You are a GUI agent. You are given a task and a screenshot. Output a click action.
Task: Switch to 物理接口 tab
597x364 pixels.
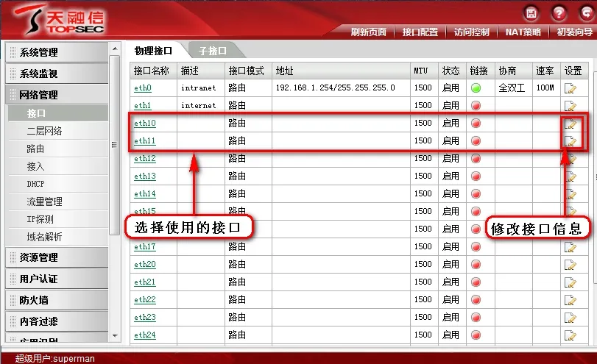coord(153,51)
